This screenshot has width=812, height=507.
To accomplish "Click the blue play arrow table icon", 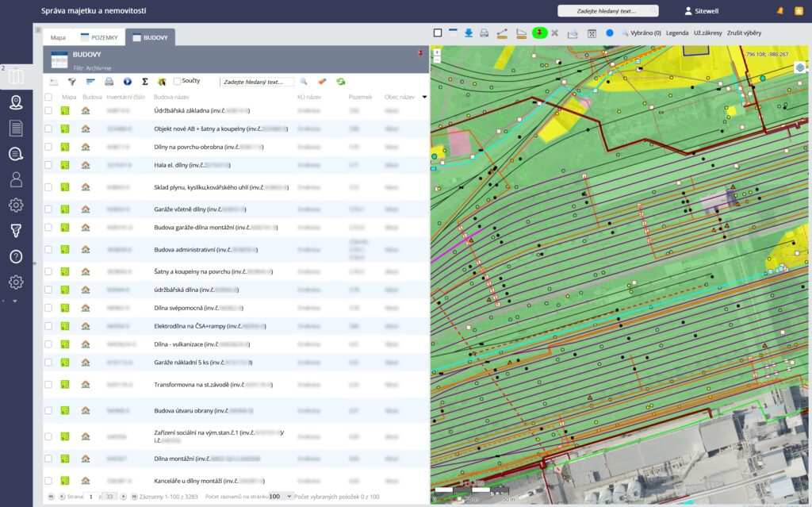I will (x=128, y=82).
